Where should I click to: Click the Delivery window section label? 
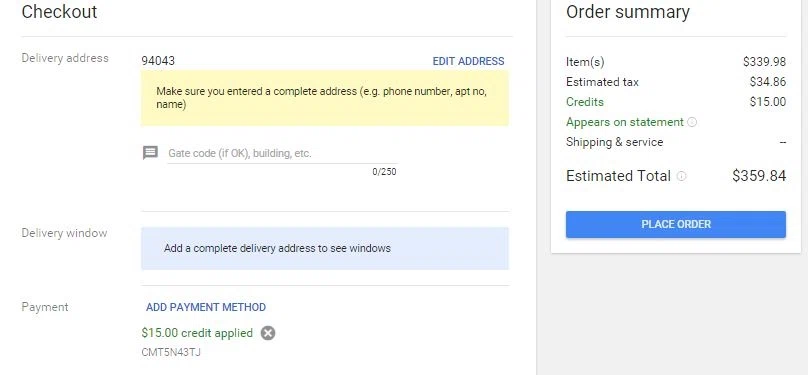tap(64, 233)
